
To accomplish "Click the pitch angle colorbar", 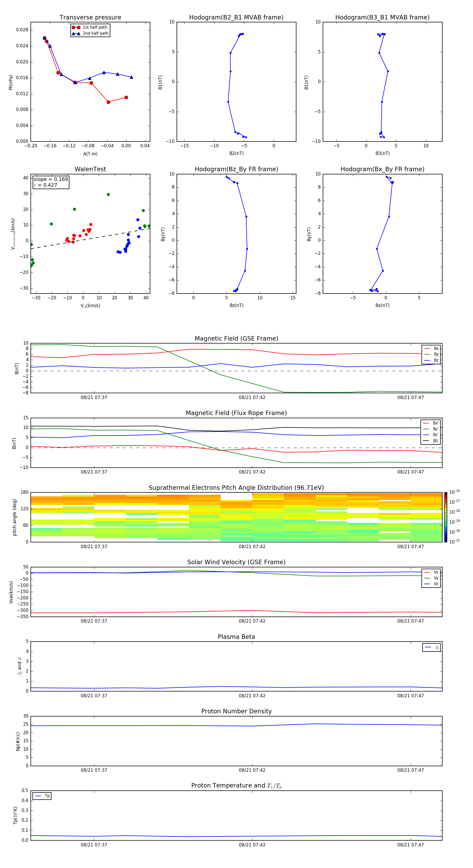I will point(446,517).
